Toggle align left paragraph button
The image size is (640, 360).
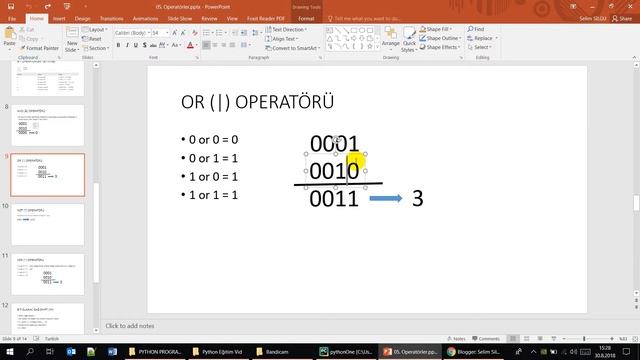[x=206, y=45]
